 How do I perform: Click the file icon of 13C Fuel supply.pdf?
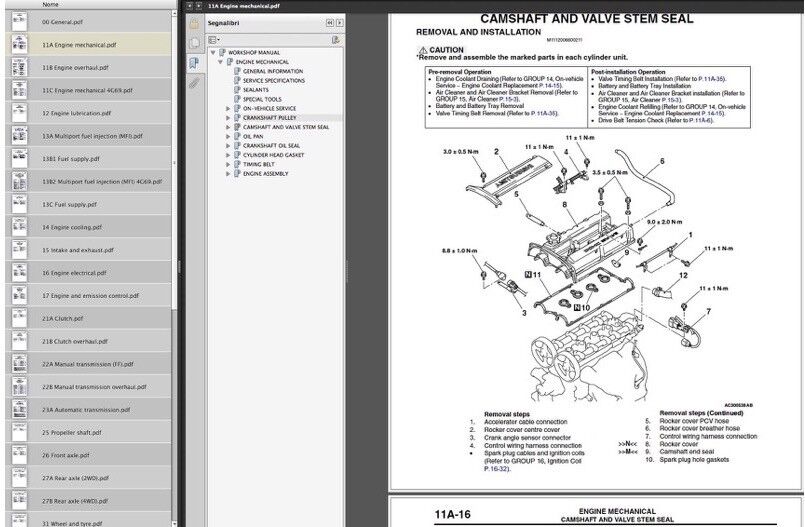coord(20,204)
